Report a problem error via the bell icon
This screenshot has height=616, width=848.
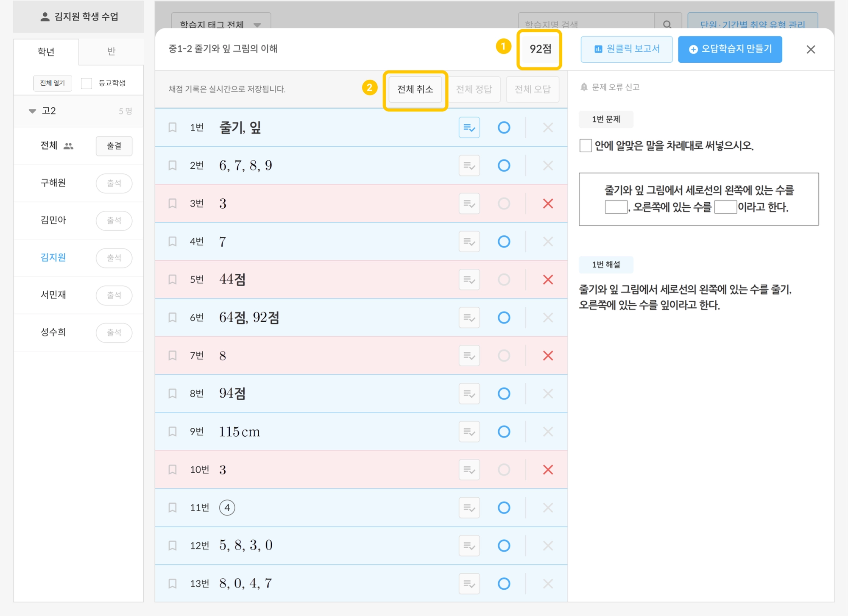pos(584,87)
